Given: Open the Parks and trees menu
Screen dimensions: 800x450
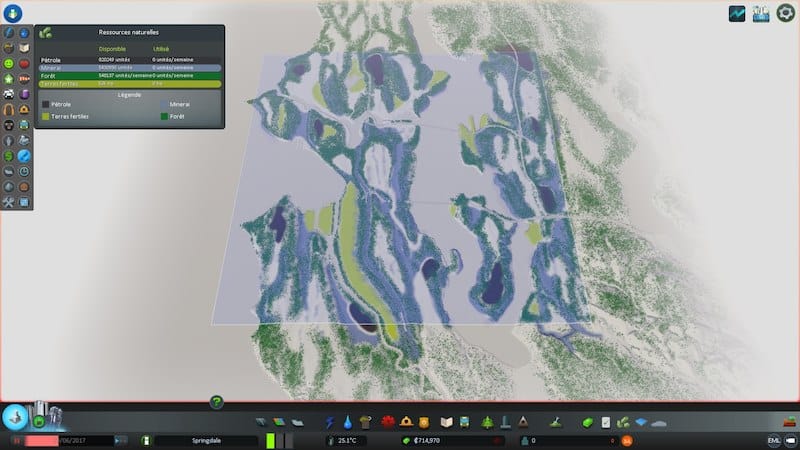Looking at the screenshot, I should pos(488,422).
